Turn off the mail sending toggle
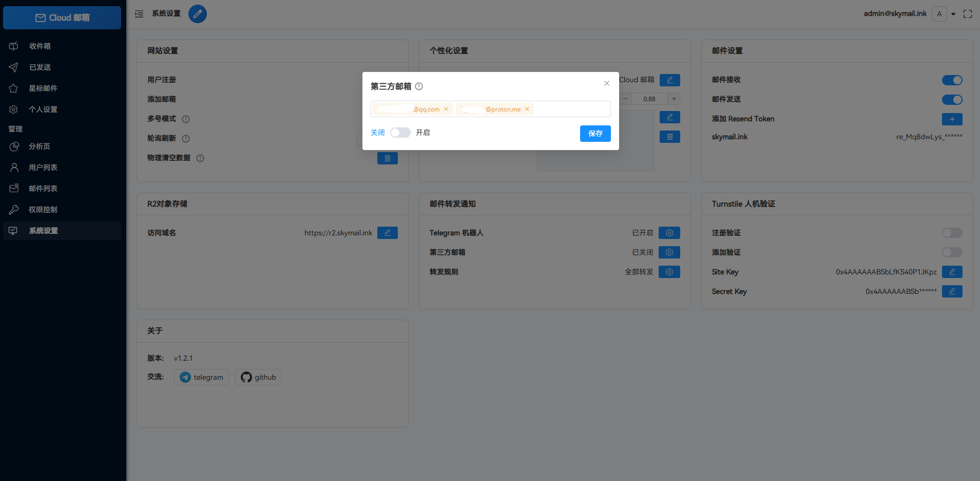 point(952,100)
